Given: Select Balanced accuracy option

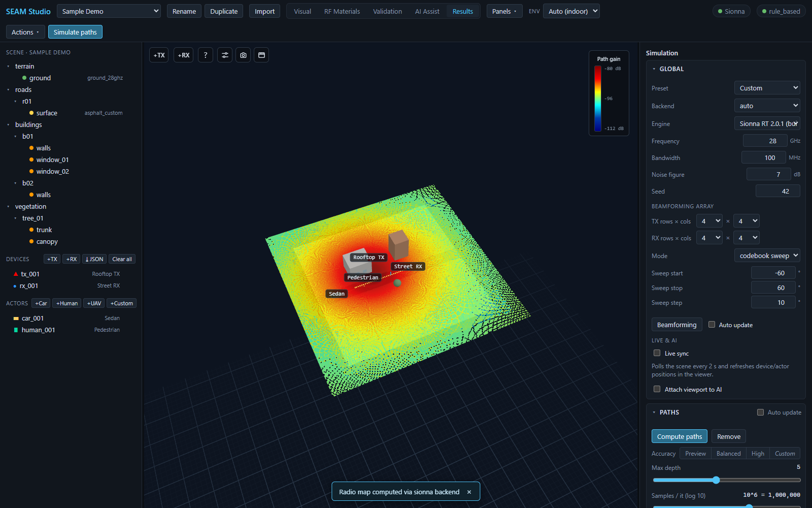Looking at the screenshot, I should tap(728, 454).
